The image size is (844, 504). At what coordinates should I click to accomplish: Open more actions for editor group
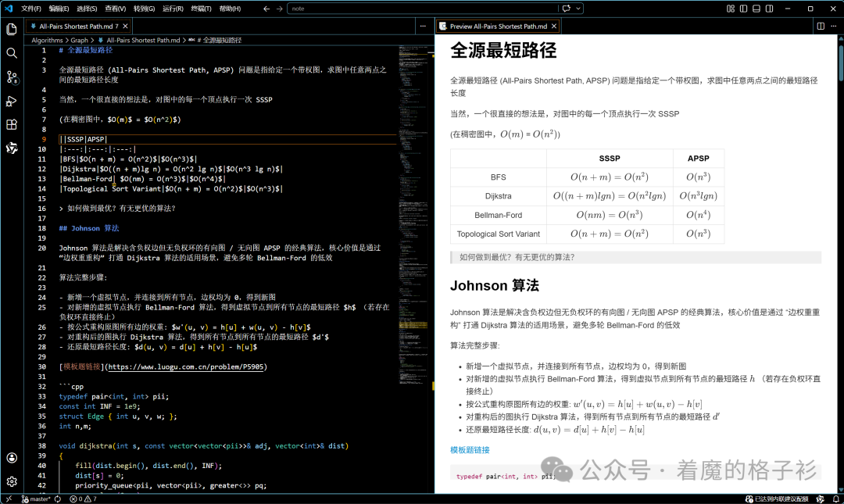(x=423, y=26)
